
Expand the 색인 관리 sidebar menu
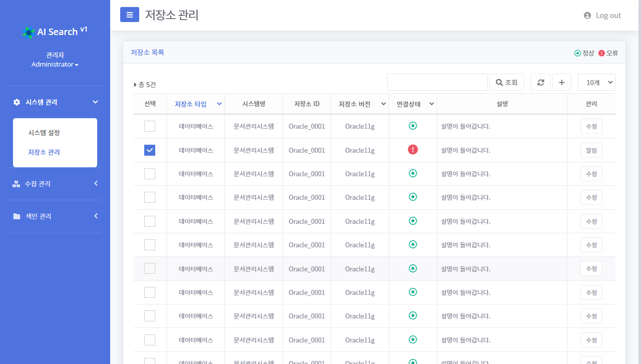pyautogui.click(x=55, y=216)
